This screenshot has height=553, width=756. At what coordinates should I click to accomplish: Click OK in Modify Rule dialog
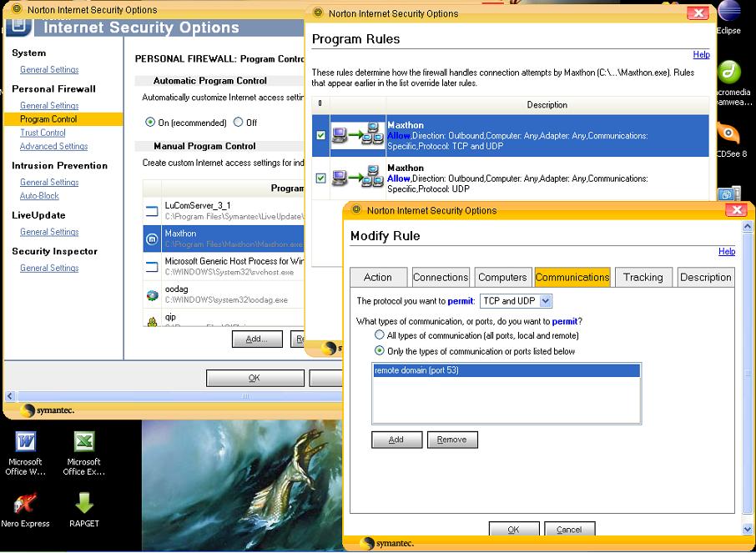(513, 529)
